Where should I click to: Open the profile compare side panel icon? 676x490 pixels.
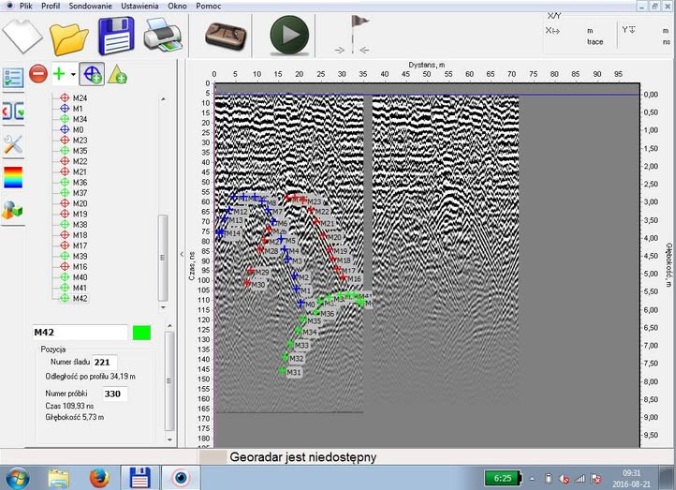coord(13,111)
